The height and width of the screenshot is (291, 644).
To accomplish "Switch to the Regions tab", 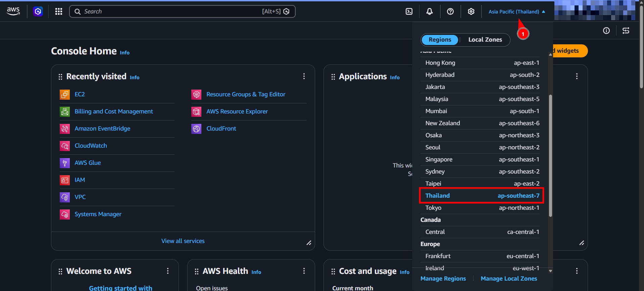I will point(440,40).
